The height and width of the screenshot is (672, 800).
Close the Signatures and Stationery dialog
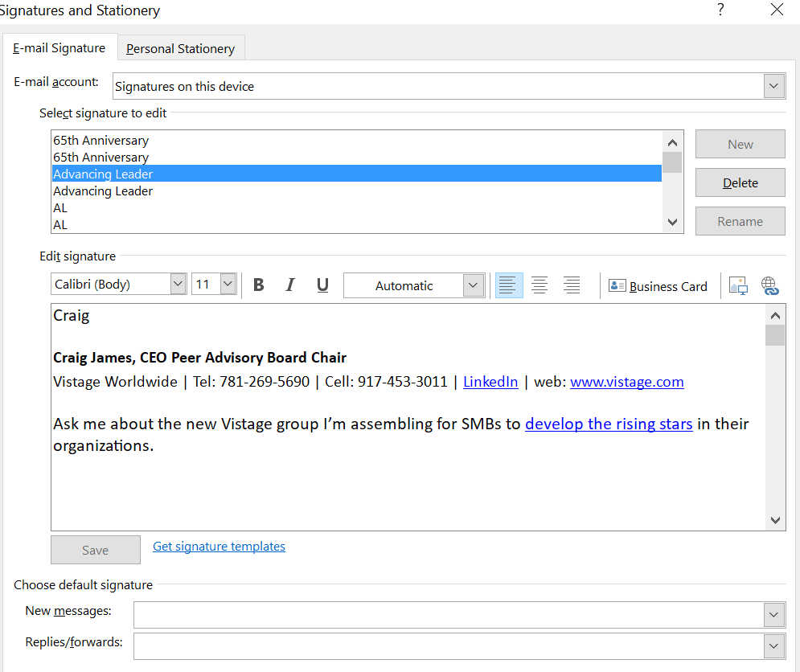tap(777, 9)
